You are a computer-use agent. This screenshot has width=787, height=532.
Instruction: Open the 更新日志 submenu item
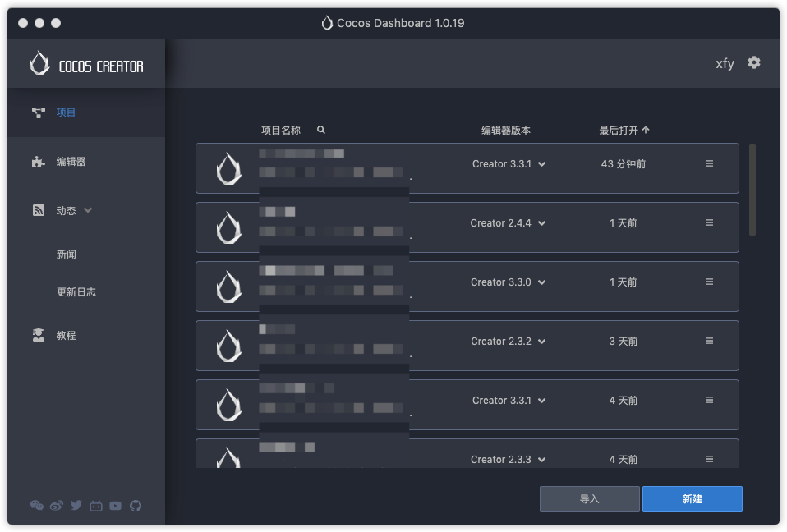tap(76, 291)
